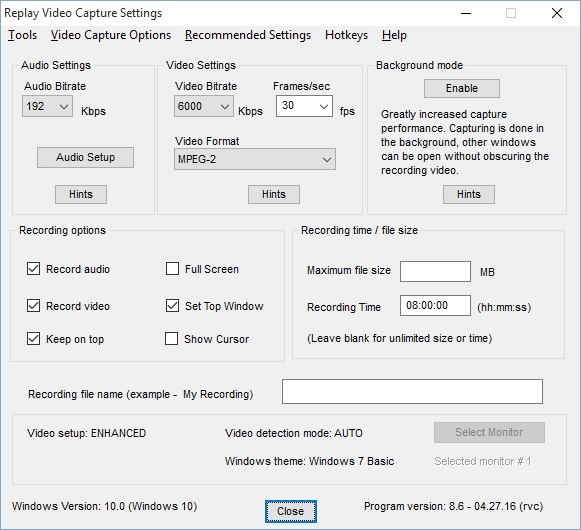Viewport: 581px width, 530px height.
Task: Open Recommended Settings menu
Action: coord(248,35)
